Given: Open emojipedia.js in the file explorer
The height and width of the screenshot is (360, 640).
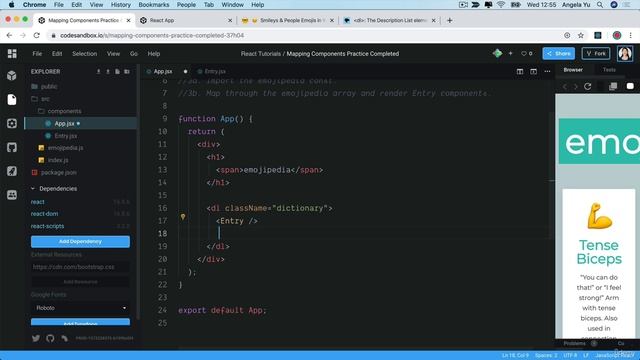Looking at the screenshot, I should point(65,148).
